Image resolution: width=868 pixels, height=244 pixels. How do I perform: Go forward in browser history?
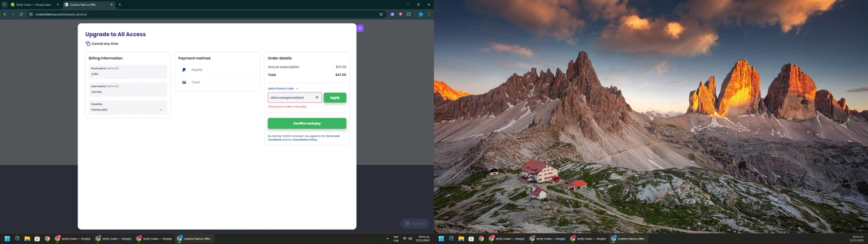pos(13,14)
